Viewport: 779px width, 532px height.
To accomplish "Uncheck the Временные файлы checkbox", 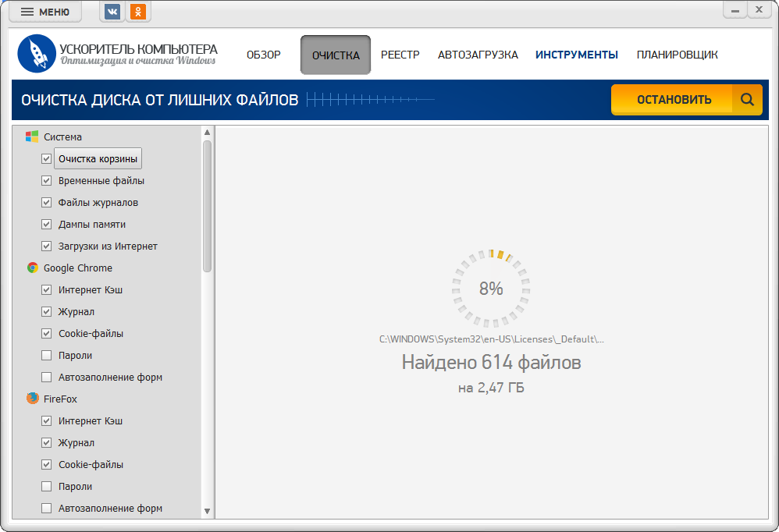I will point(46,180).
